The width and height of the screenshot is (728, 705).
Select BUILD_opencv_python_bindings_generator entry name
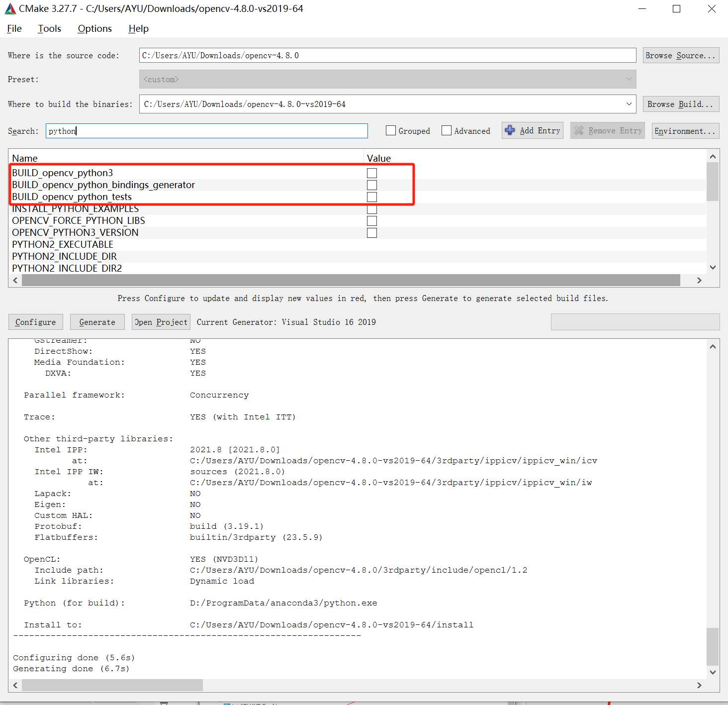click(103, 185)
